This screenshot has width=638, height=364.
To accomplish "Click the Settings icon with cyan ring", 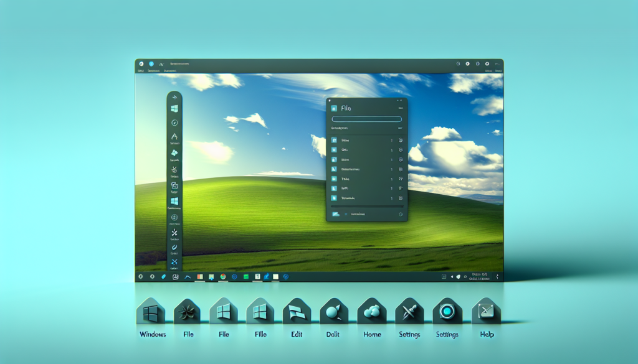I will (x=447, y=313).
